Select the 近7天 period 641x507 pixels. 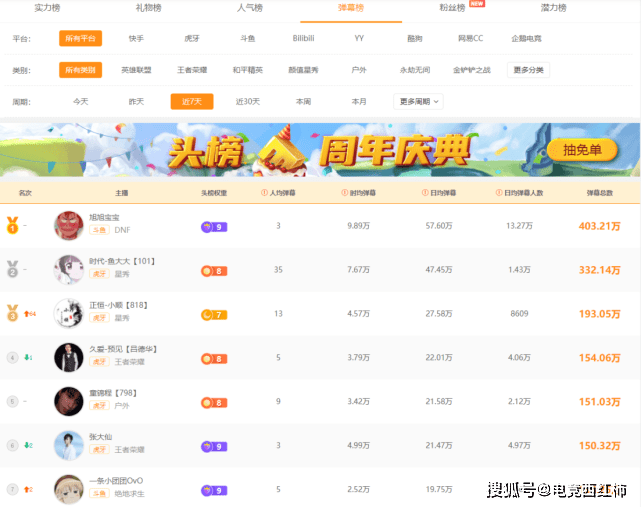click(x=192, y=101)
